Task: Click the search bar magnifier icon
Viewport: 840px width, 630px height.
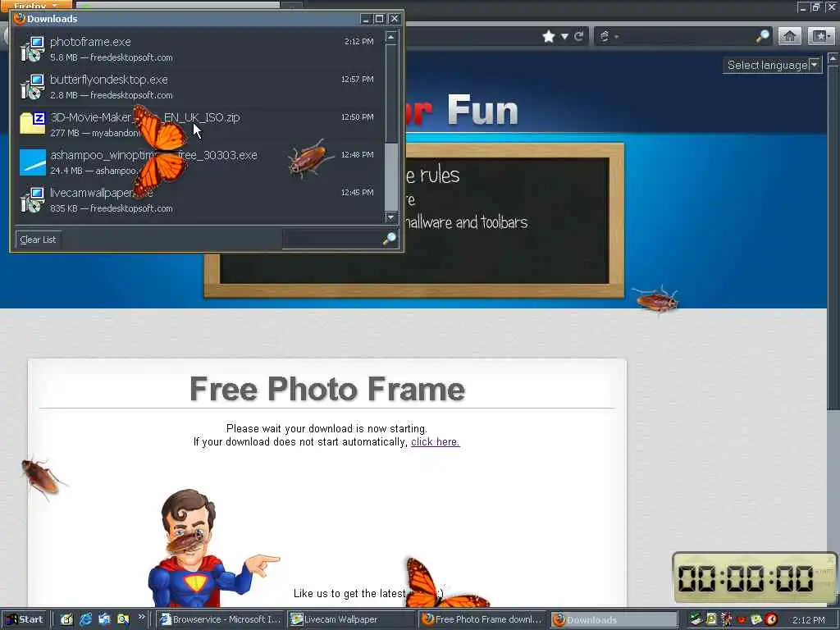Action: pos(763,36)
